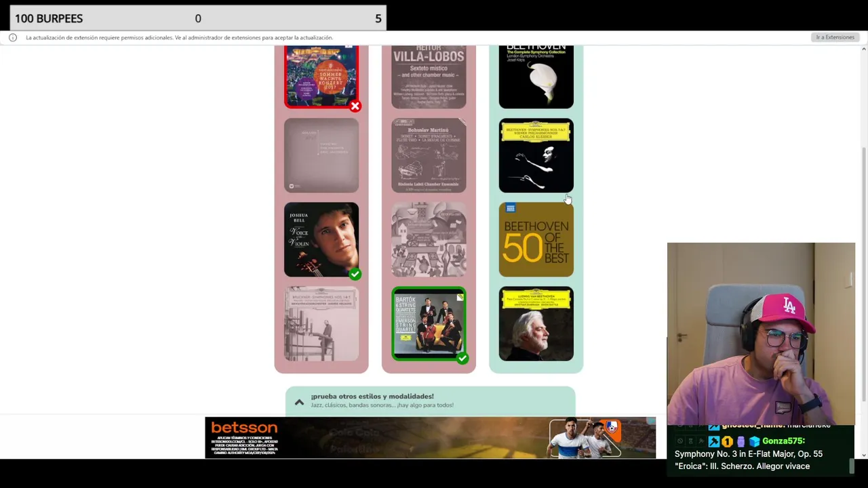Select the Bartók 6 String Quartets Emerson cover
This screenshot has height=488, width=868.
pos(429,324)
